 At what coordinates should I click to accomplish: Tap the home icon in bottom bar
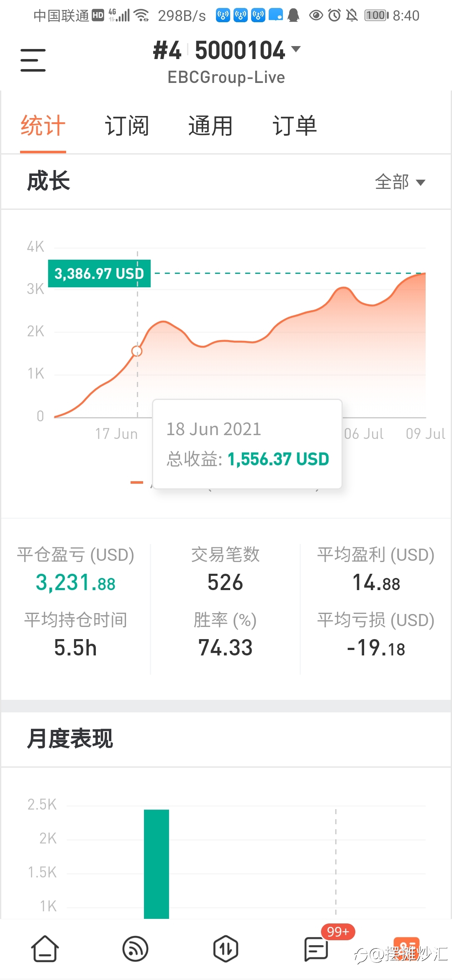click(45, 949)
